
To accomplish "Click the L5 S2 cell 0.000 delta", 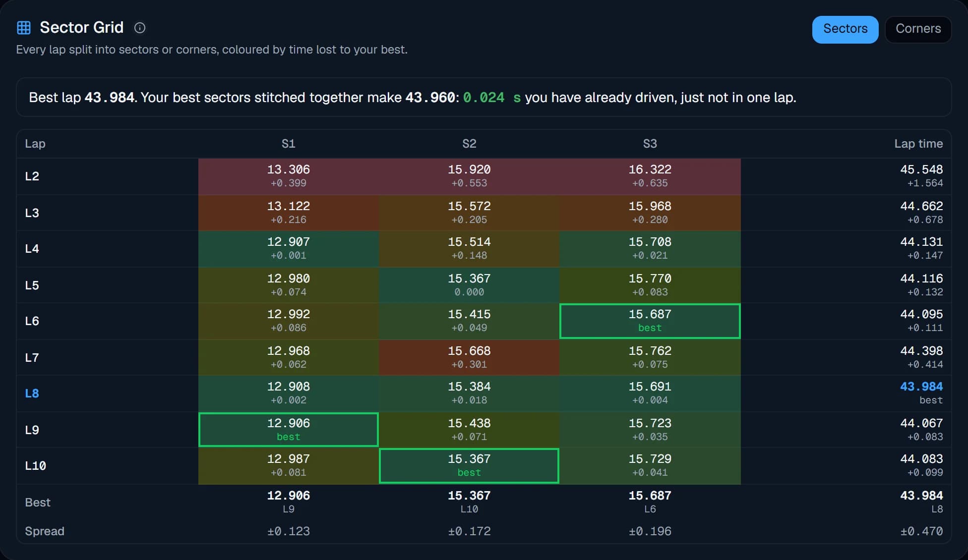I will pyautogui.click(x=469, y=292).
